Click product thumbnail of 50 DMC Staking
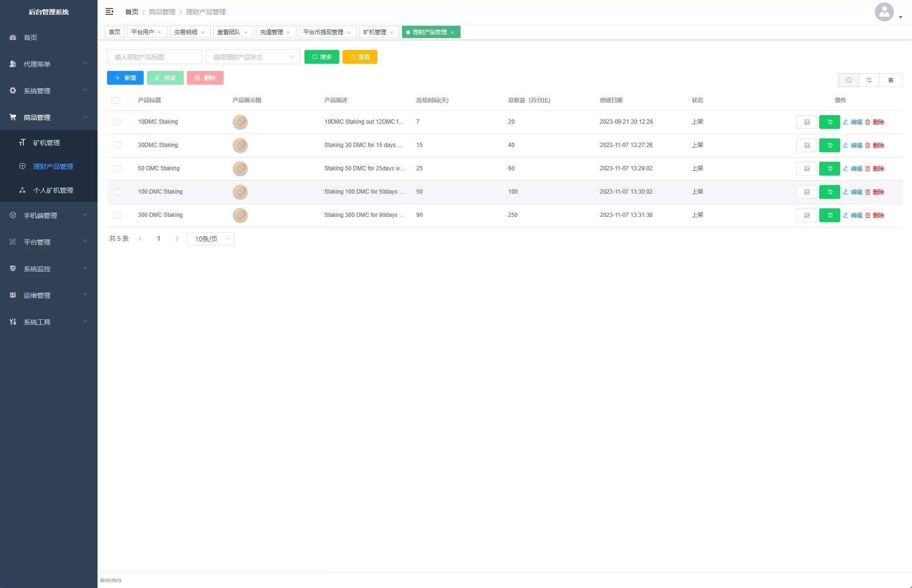 click(x=240, y=169)
